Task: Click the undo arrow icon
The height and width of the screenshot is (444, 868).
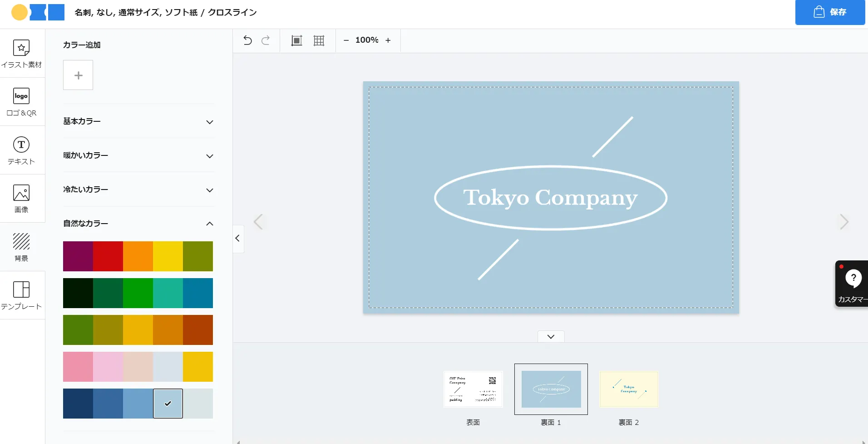Action: (247, 40)
